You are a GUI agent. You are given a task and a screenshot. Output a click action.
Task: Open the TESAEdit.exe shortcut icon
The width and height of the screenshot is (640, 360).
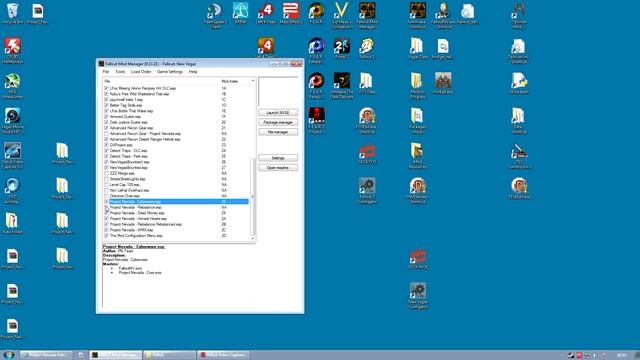[x=519, y=189]
